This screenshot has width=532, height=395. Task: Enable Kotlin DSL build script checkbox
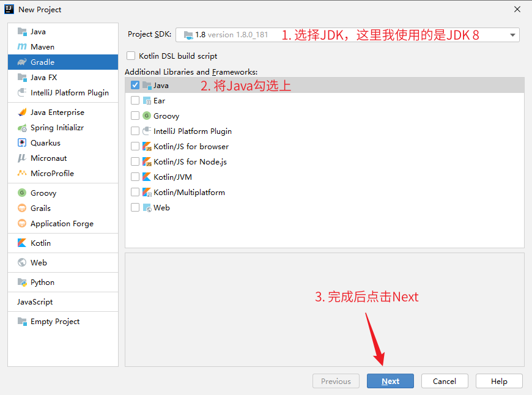pos(131,56)
